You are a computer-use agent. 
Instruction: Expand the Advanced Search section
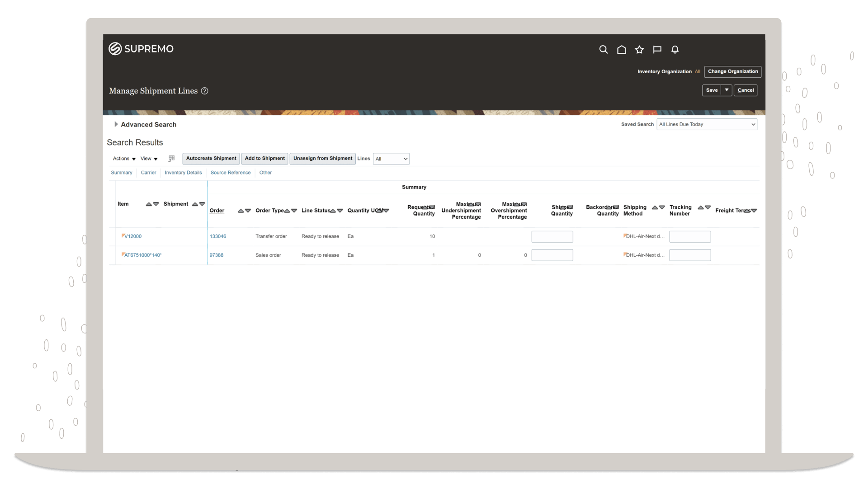[116, 124]
